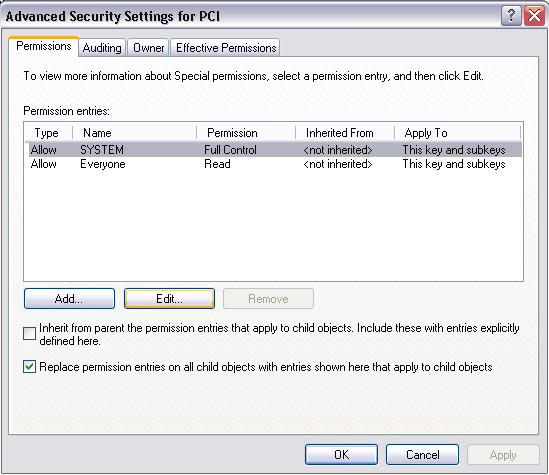Screen dimensions: 549x475
Task: Cancel the security settings dialog
Action: 422,454
